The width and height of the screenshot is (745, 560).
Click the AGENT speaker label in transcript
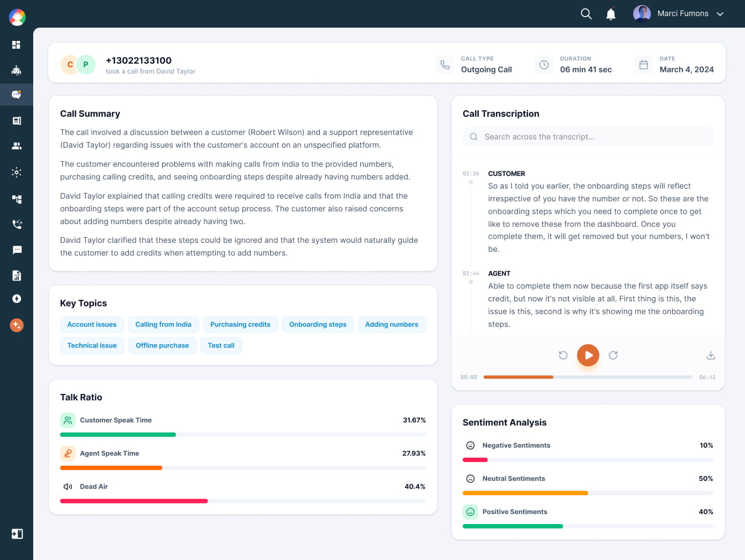(x=499, y=273)
